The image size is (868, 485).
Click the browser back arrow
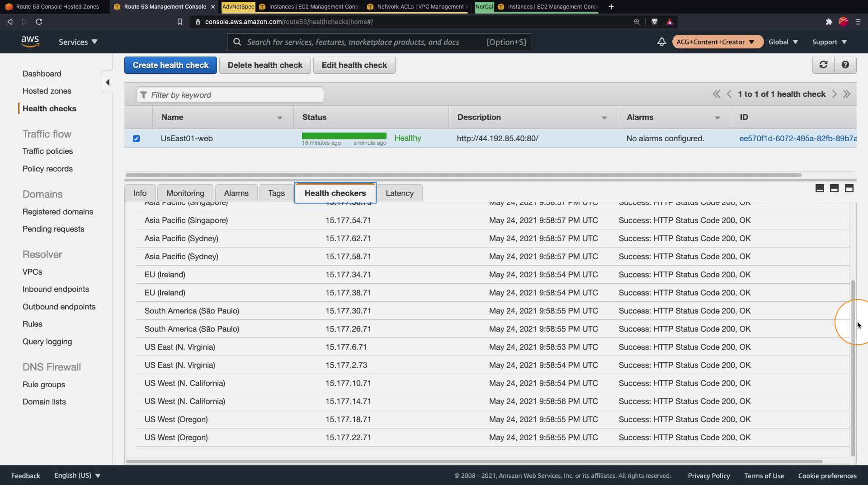click(x=10, y=22)
